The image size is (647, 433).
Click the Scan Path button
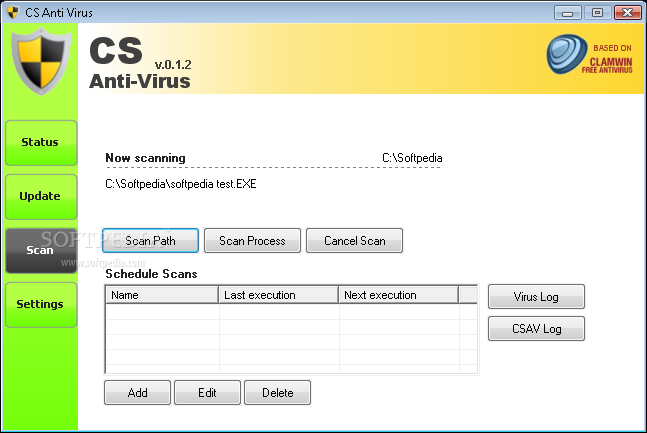point(150,241)
